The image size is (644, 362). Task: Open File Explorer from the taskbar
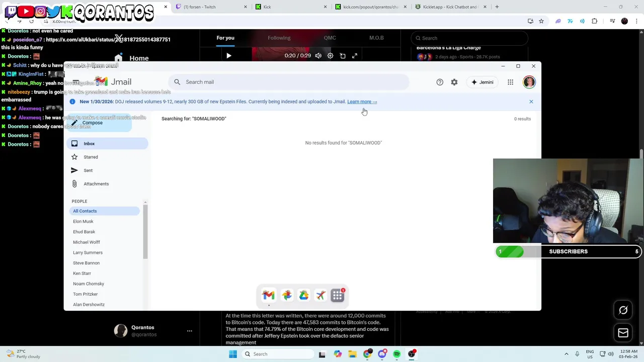tap(353, 354)
